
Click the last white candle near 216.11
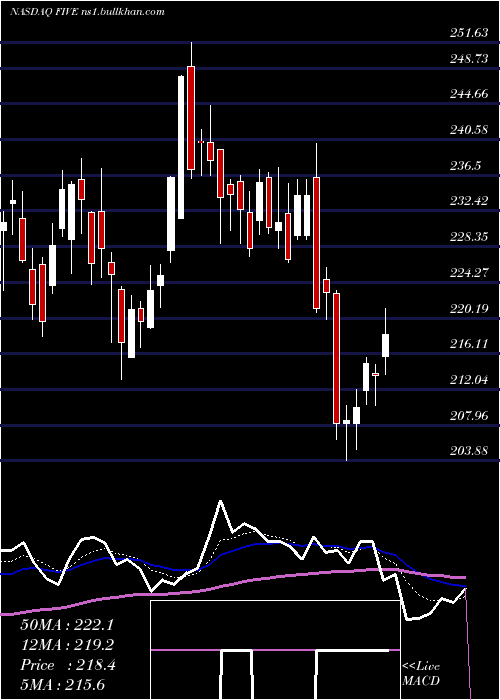[385, 345]
